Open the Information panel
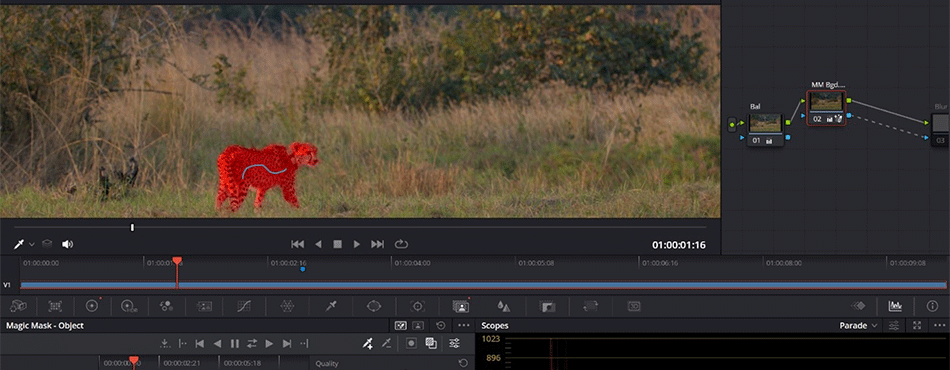Viewport: 950px width, 370px height. 932,306
